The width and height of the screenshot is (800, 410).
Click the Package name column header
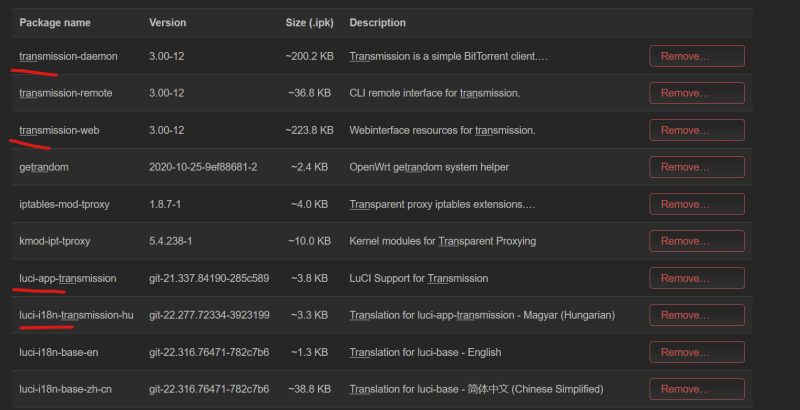pyautogui.click(x=55, y=22)
